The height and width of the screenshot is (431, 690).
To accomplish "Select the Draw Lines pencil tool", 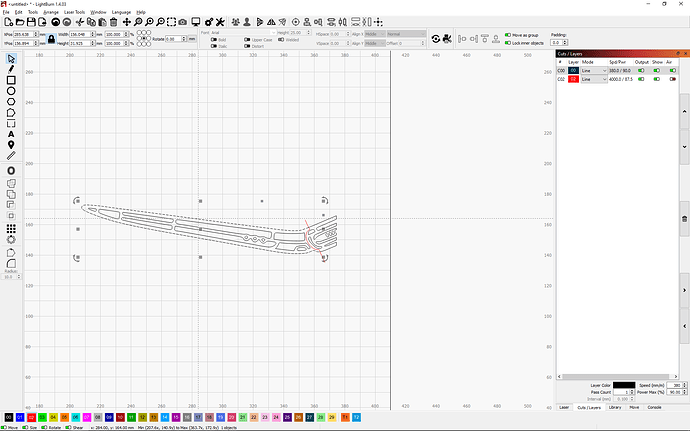I will (x=11, y=69).
